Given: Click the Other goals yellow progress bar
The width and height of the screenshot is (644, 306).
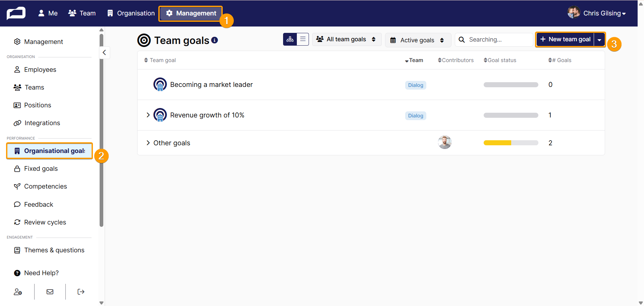Looking at the screenshot, I should pyautogui.click(x=511, y=143).
